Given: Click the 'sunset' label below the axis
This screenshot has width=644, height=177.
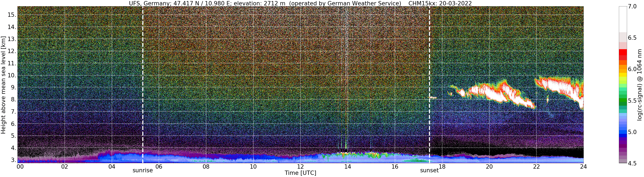Looking at the screenshot, I should point(429,171).
